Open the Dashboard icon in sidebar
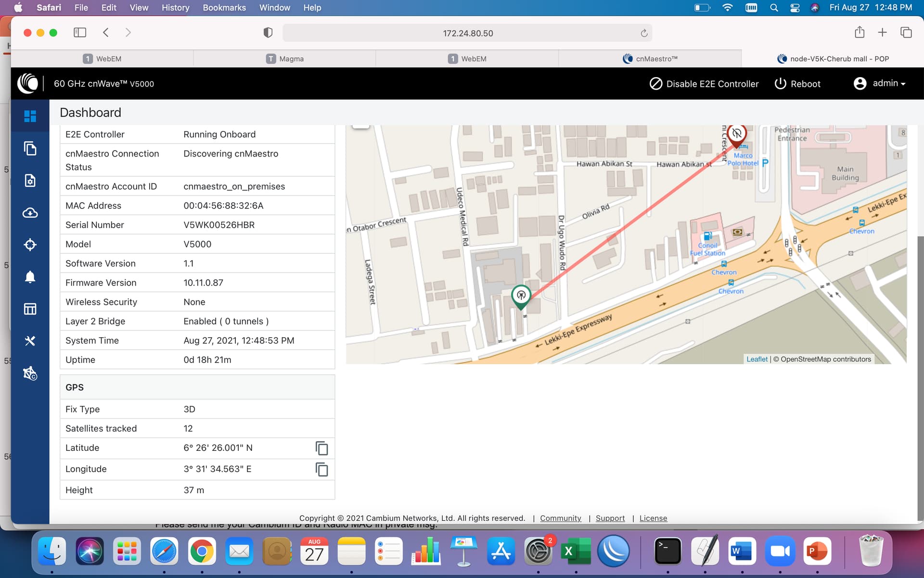Image resolution: width=924 pixels, height=578 pixels. click(x=30, y=116)
